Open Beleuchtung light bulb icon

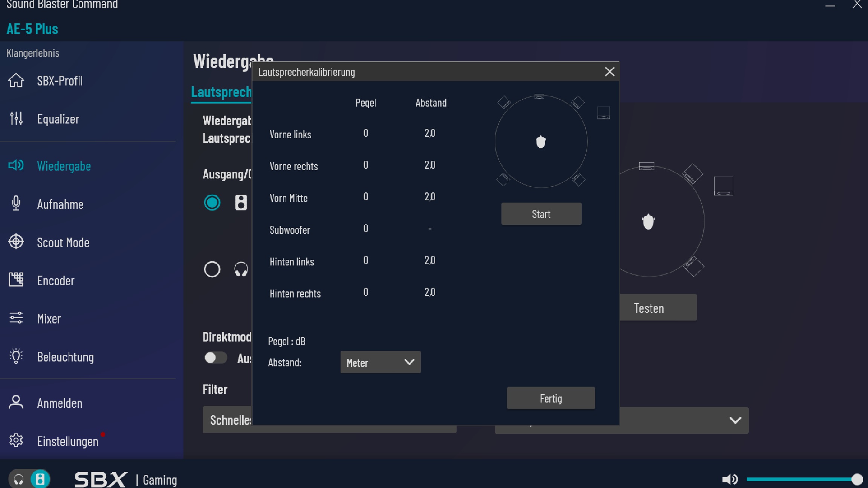pos(16,356)
